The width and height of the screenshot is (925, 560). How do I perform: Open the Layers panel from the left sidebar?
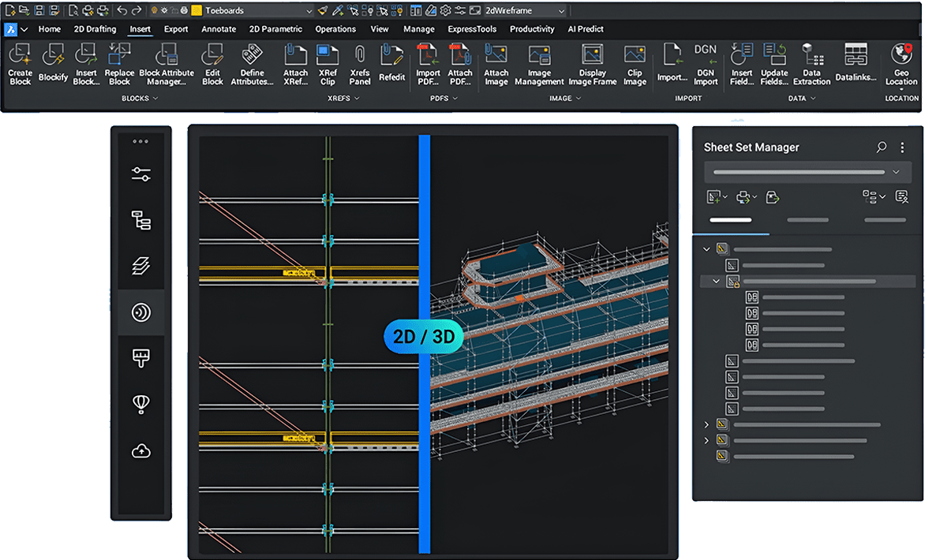point(140,266)
